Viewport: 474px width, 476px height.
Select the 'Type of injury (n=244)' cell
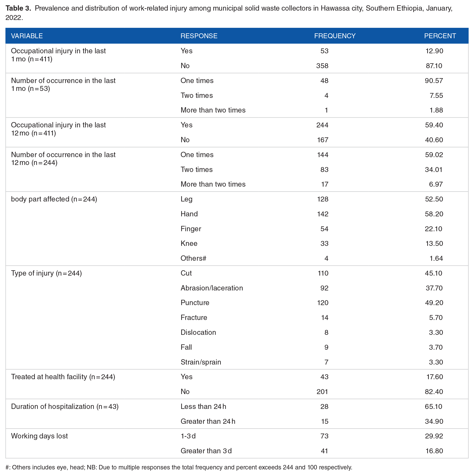point(46,273)
